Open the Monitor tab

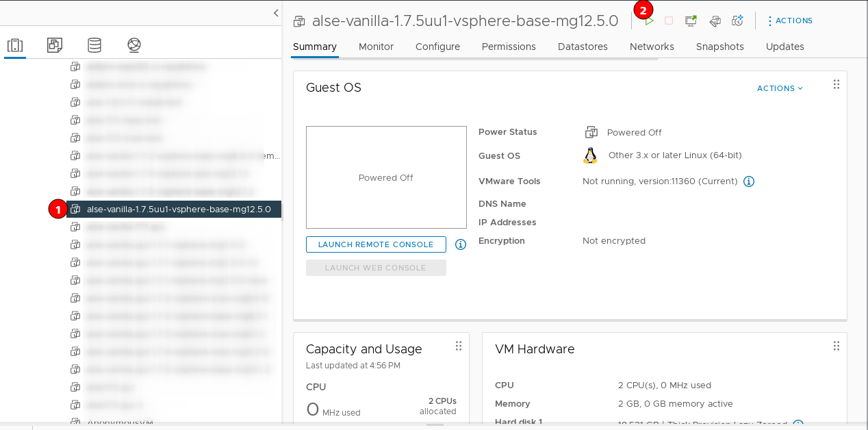[376, 47]
